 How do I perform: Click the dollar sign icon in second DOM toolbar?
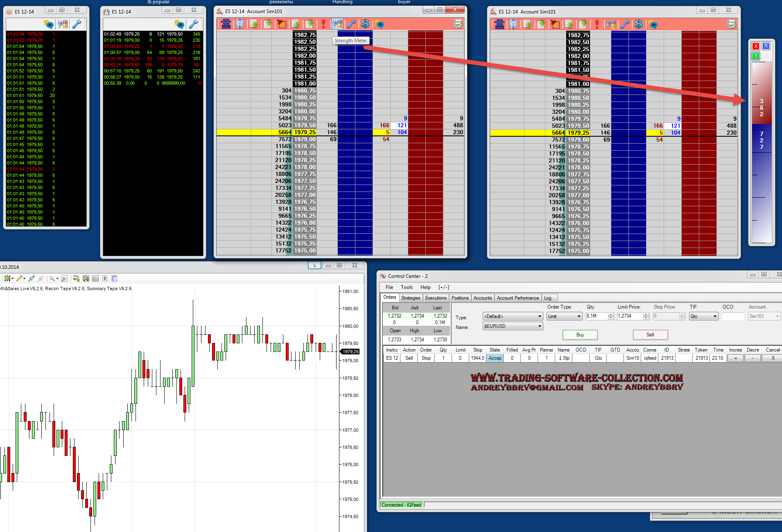click(x=639, y=25)
